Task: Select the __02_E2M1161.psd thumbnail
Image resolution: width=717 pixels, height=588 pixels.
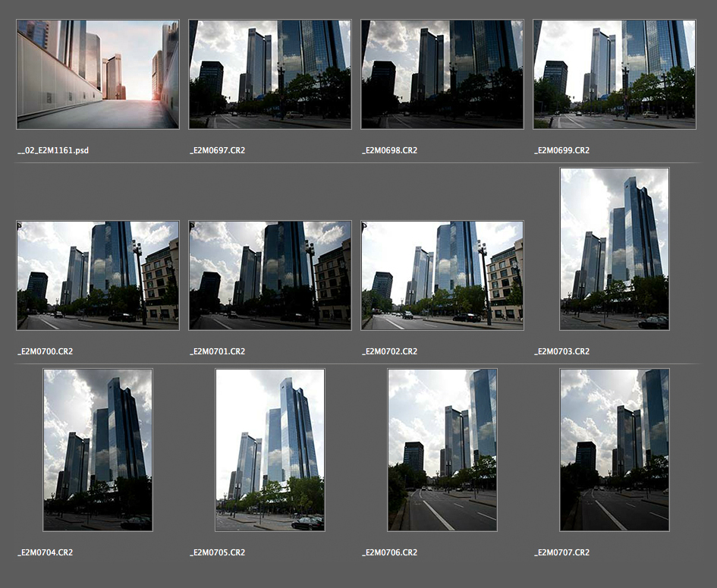Action: click(98, 74)
